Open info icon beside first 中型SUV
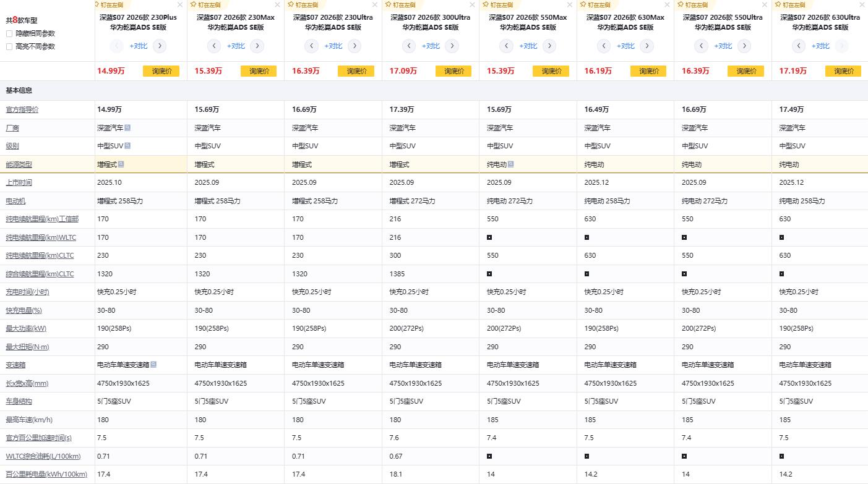Image resolution: width=868 pixels, height=484 pixels. 127,146
